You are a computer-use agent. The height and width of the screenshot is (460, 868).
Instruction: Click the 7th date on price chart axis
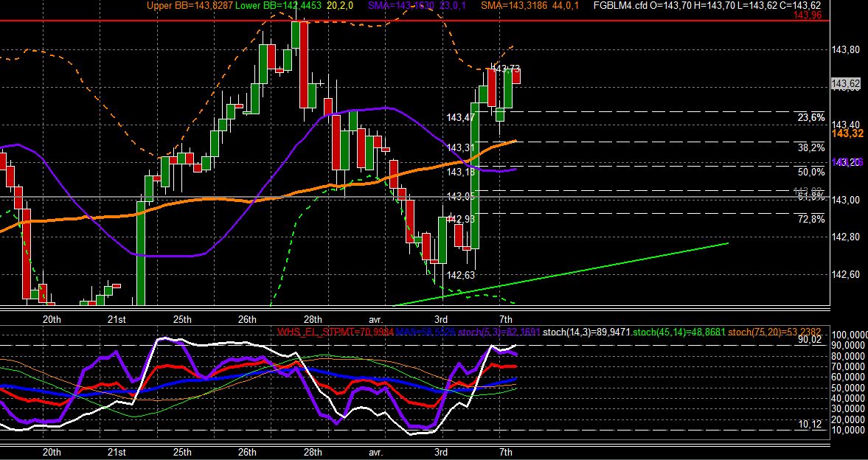pos(505,319)
